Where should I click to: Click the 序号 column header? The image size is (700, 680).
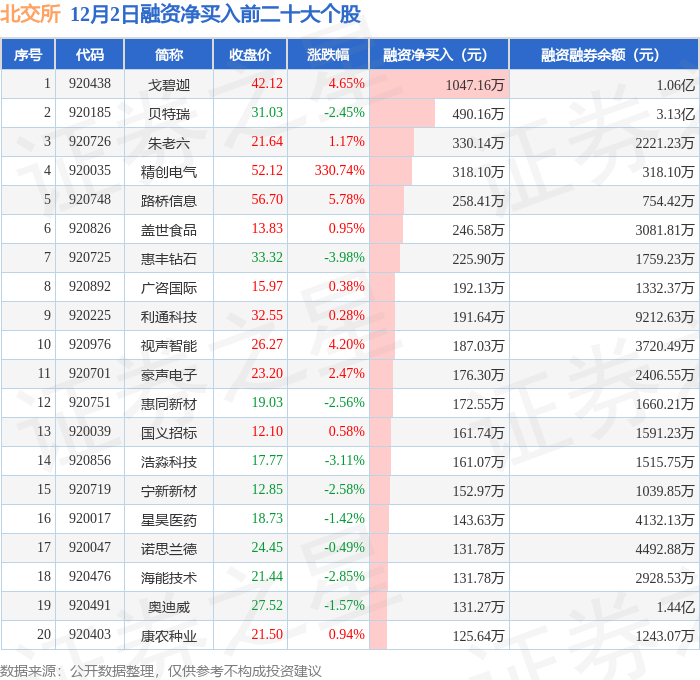point(28,54)
